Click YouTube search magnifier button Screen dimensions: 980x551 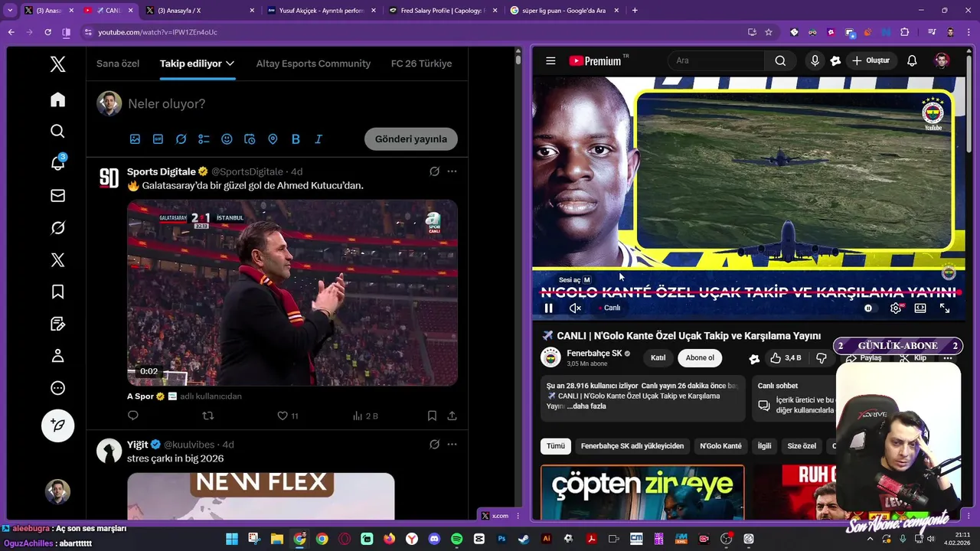779,60
